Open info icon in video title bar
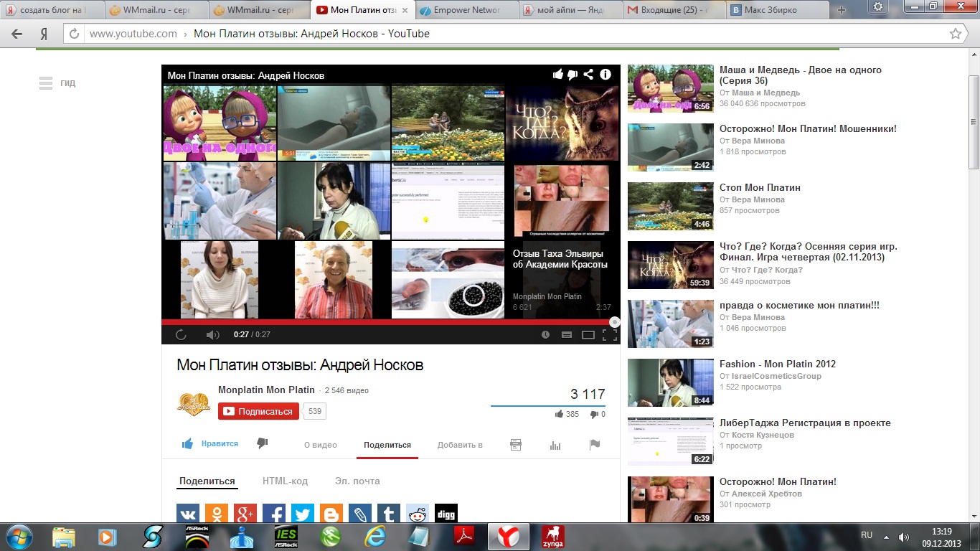 point(606,75)
